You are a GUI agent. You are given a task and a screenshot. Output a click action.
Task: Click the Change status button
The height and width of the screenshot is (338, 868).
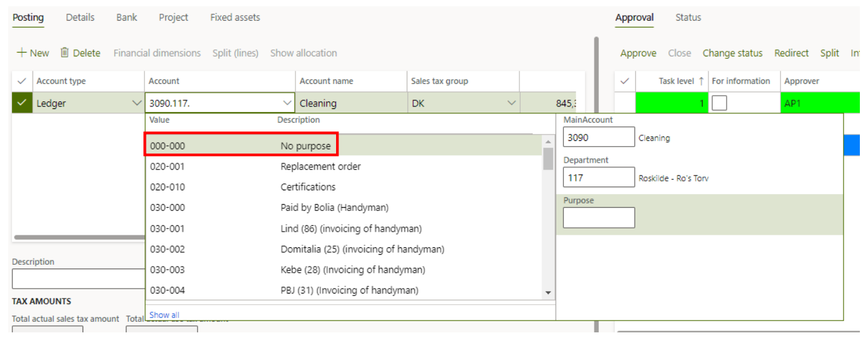[732, 53]
